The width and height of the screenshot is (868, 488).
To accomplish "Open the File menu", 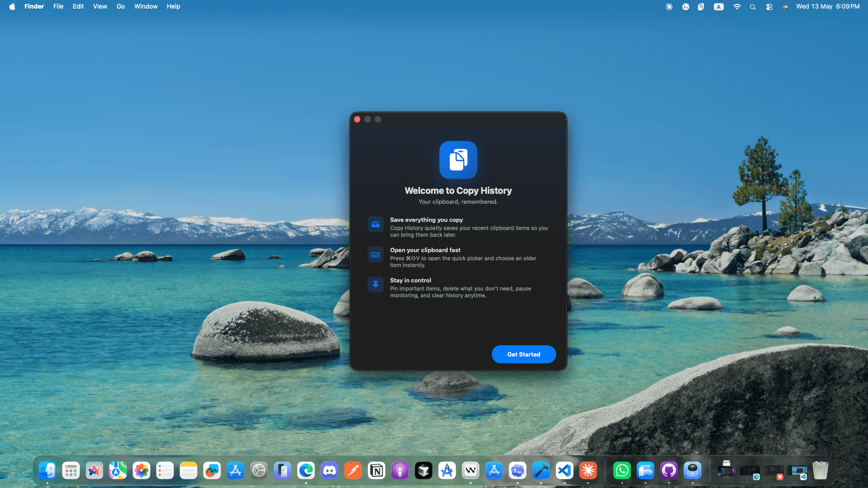I will 58,6.
